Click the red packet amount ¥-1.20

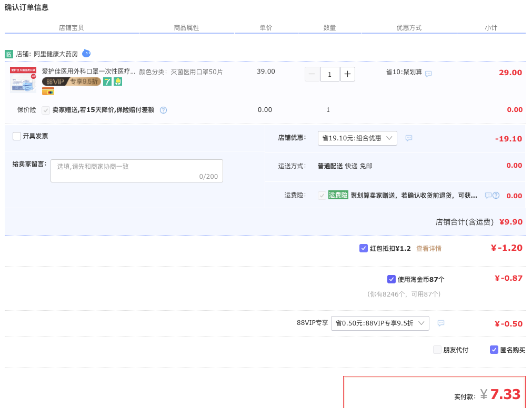click(507, 248)
